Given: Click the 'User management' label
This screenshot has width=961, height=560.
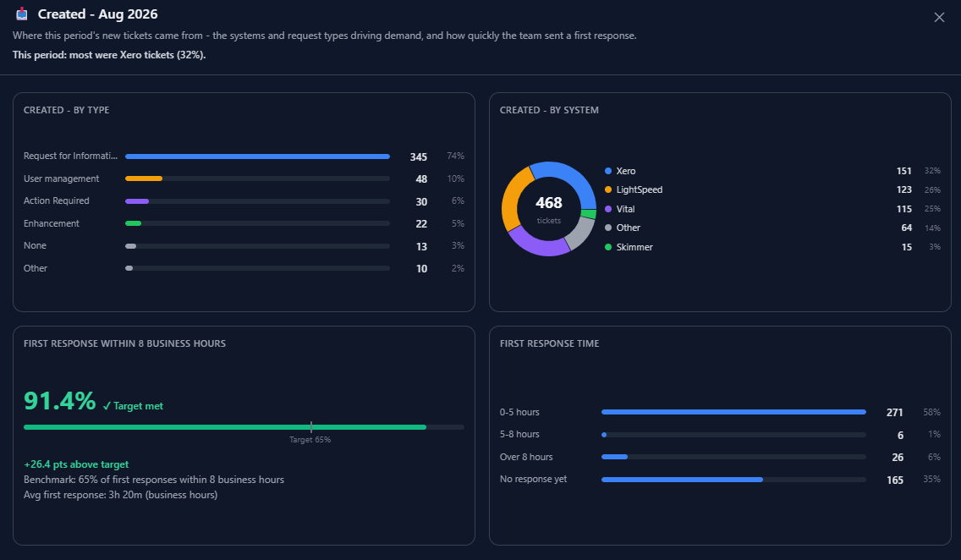Looking at the screenshot, I should (x=61, y=178).
